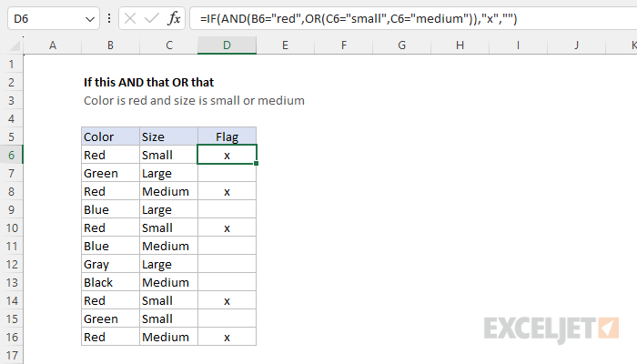Select the x flag in row 10
Screen dimensions: 637x364
click(x=227, y=227)
